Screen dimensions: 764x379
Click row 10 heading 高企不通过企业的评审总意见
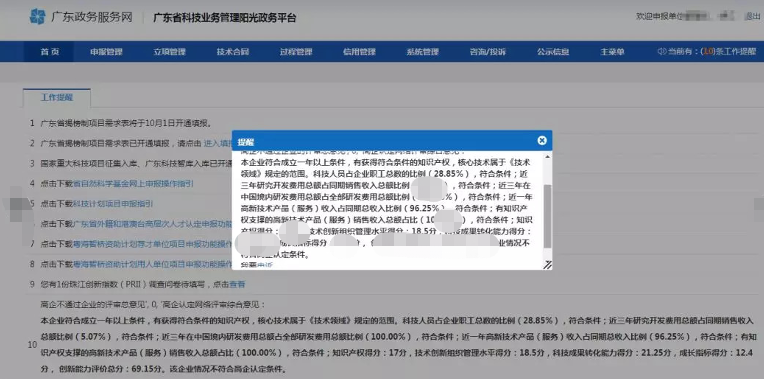tap(153, 305)
